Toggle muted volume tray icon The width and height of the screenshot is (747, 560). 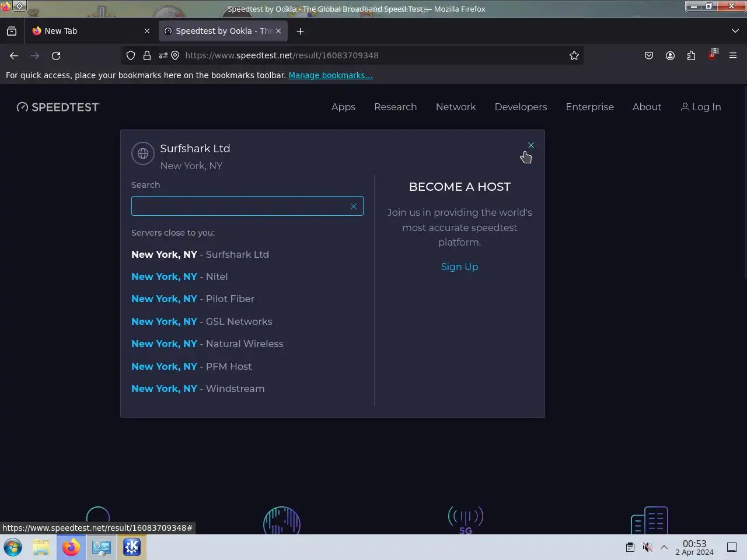click(x=647, y=547)
